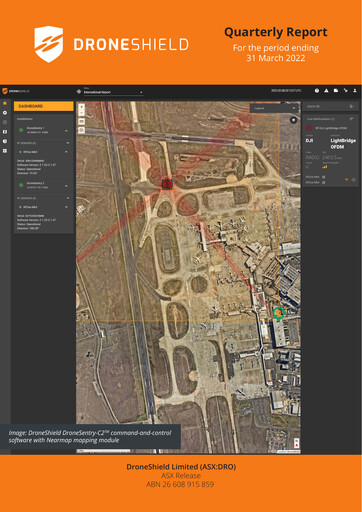Open the orange Home icon in the sidebar
362x512 pixels.
coord(5,103)
